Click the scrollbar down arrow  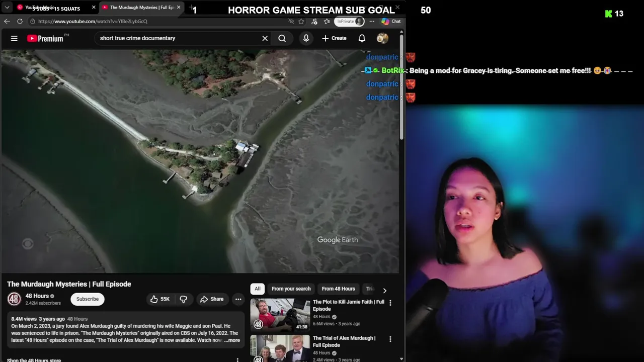pyautogui.click(x=401, y=359)
